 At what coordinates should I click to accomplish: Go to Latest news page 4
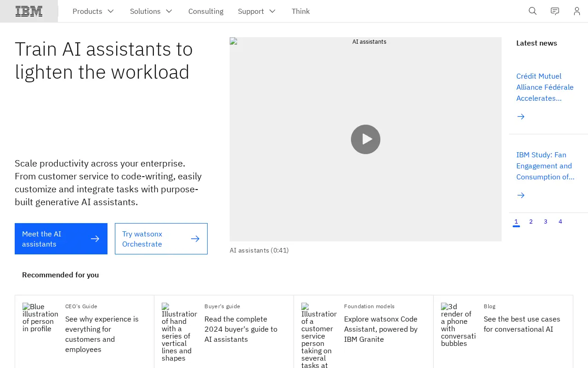560,222
